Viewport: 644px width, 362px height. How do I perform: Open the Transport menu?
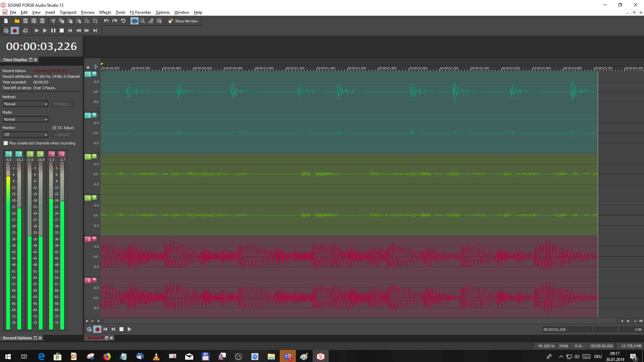click(x=68, y=12)
